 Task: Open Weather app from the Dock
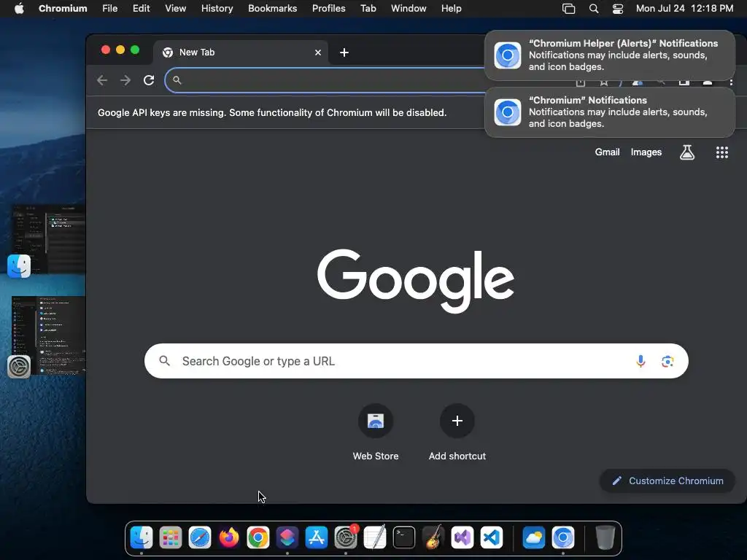(533, 538)
